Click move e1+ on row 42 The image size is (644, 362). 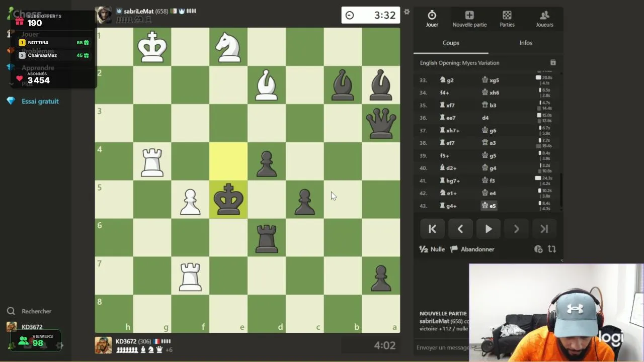point(448,193)
